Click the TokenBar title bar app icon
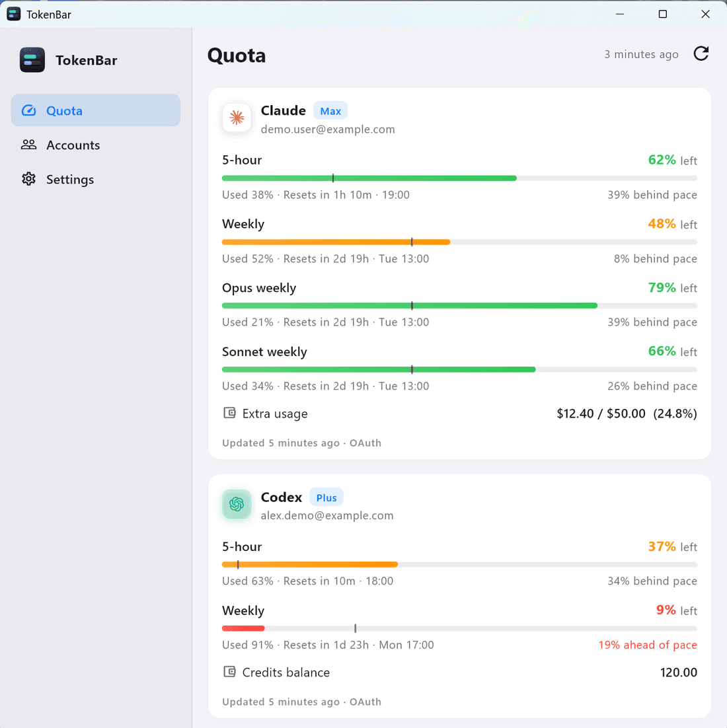The image size is (727, 728). pyautogui.click(x=13, y=14)
